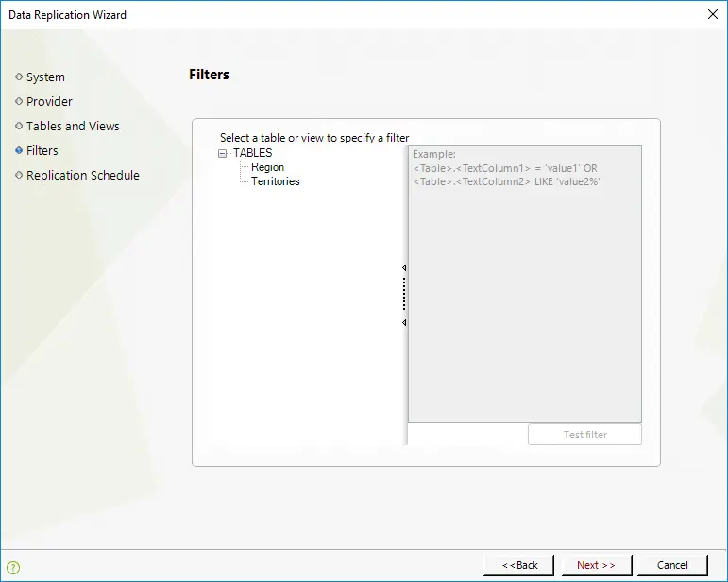Select the Region table
This screenshot has height=582, width=728.
267,167
